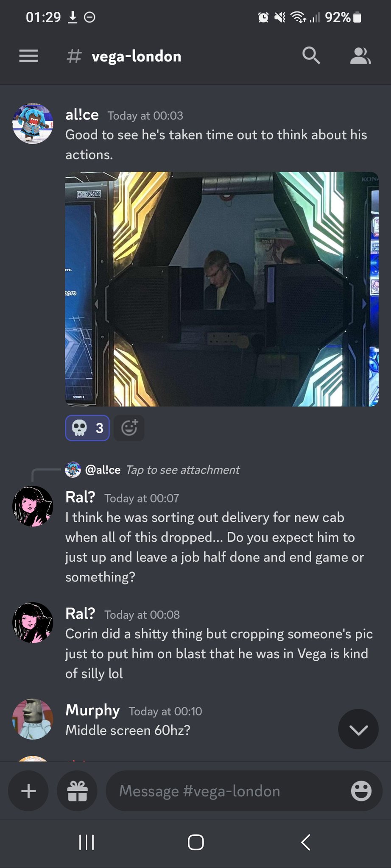Open the gift icon
The image size is (391, 868).
coord(77,791)
